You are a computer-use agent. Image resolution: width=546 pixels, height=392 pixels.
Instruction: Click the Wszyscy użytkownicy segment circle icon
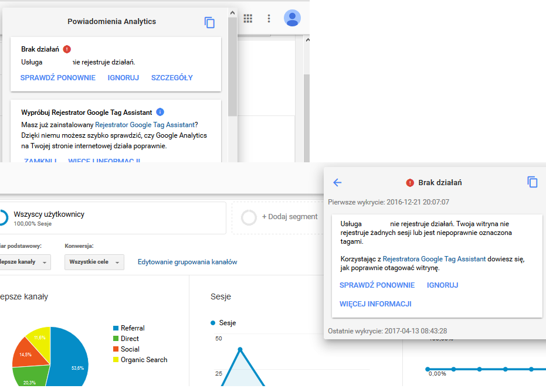tap(3, 218)
